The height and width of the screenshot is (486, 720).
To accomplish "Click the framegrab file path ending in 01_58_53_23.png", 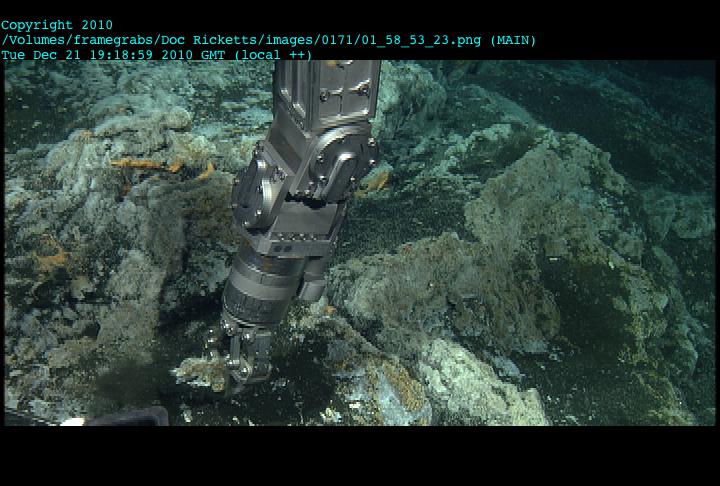I will click(x=241, y=40).
